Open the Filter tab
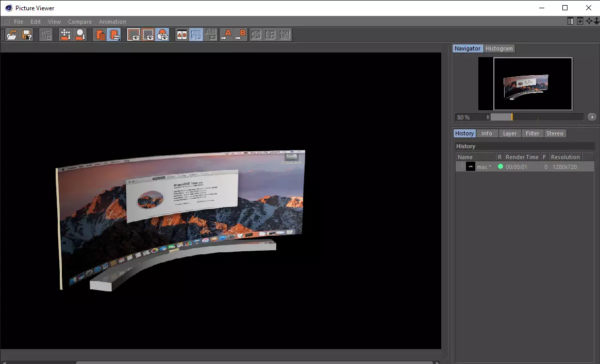Viewport: 600px width, 364px height. (532, 133)
